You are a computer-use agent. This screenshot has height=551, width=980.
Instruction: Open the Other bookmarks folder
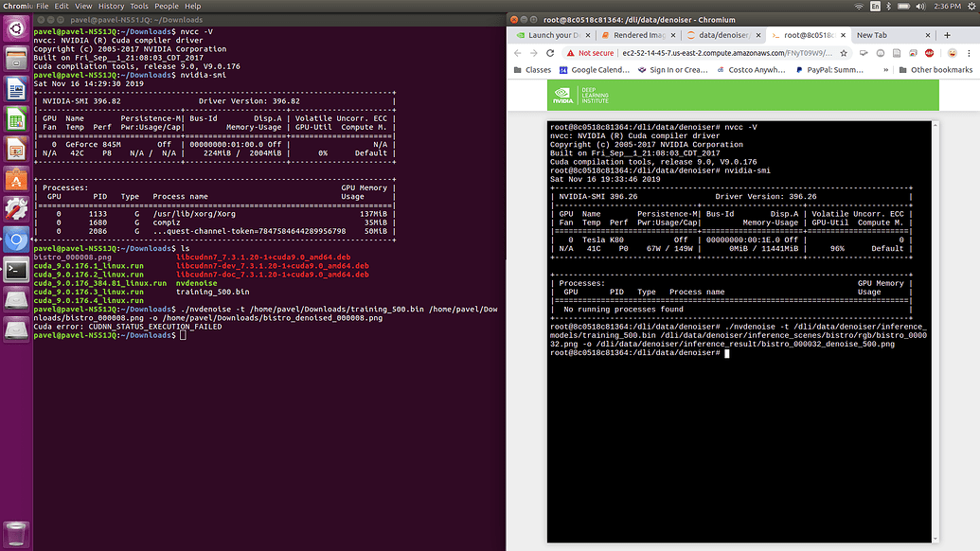tap(935, 70)
